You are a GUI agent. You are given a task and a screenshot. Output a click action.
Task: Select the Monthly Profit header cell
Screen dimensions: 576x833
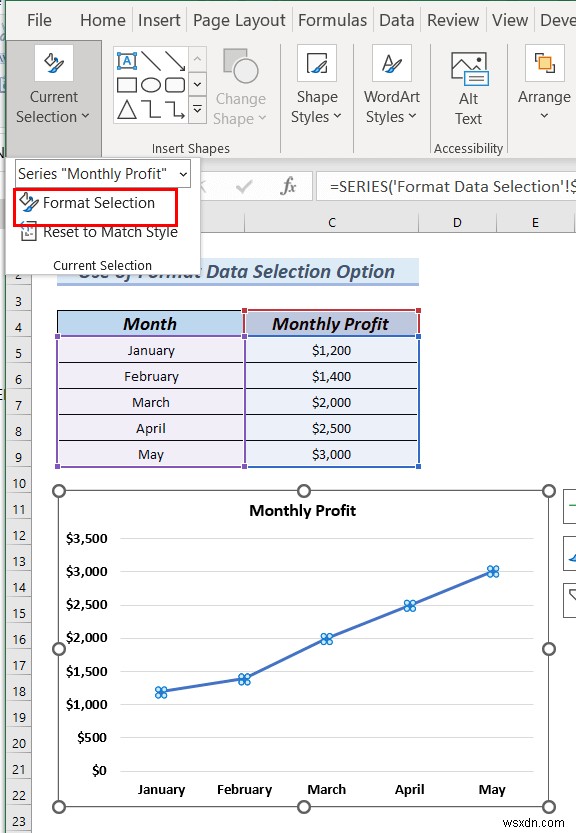(x=331, y=324)
